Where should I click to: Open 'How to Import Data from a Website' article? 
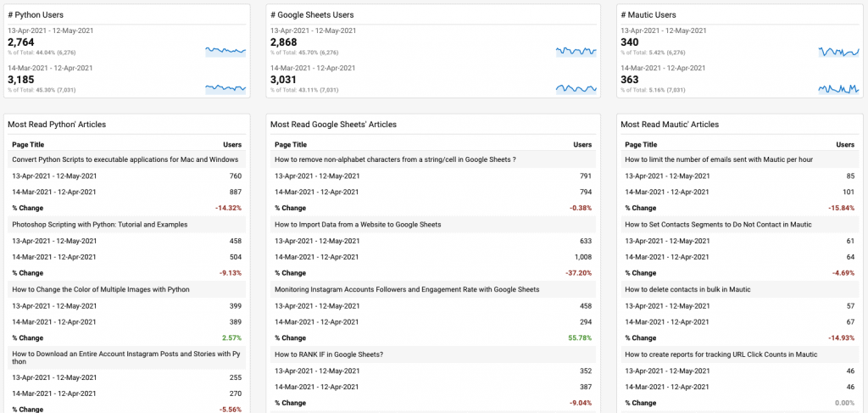(x=358, y=224)
